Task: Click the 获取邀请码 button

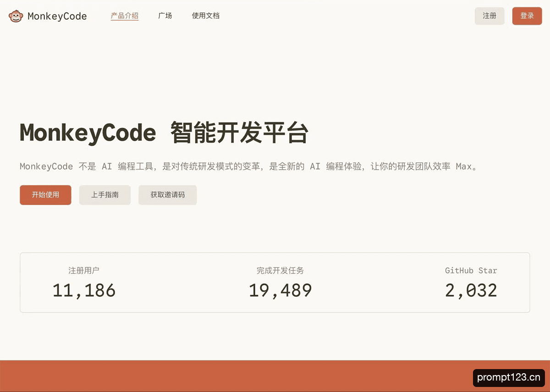Action: click(x=168, y=195)
